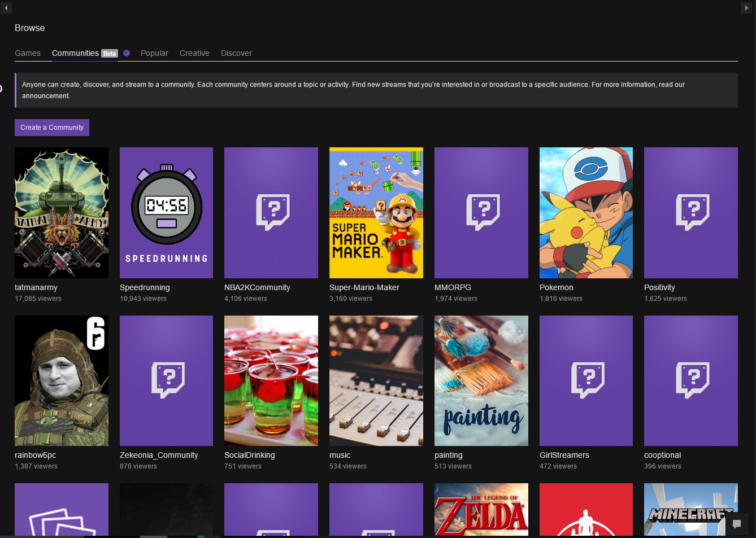Click the Pokemon community name
The image size is (756, 538).
[x=557, y=287]
